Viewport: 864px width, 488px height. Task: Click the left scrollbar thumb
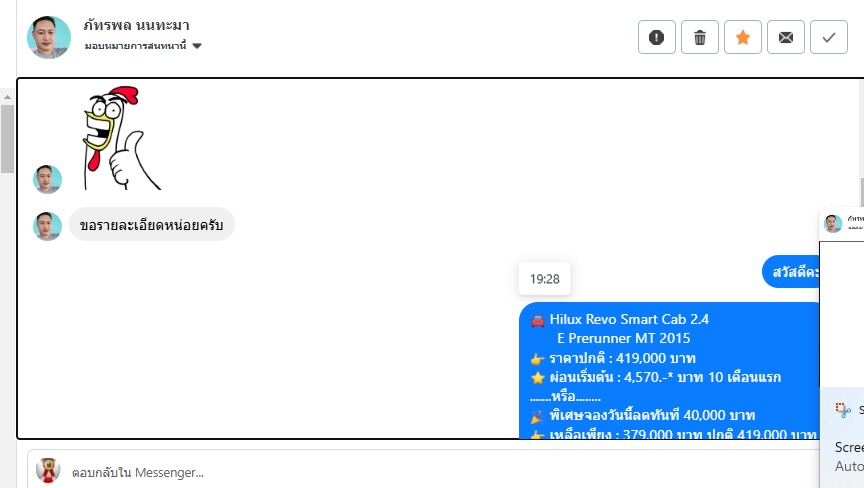tap(7, 139)
